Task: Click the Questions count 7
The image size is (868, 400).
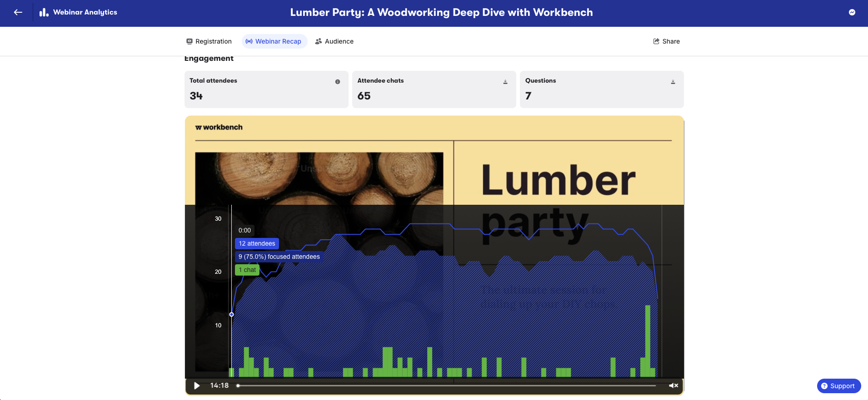Action: click(x=528, y=96)
